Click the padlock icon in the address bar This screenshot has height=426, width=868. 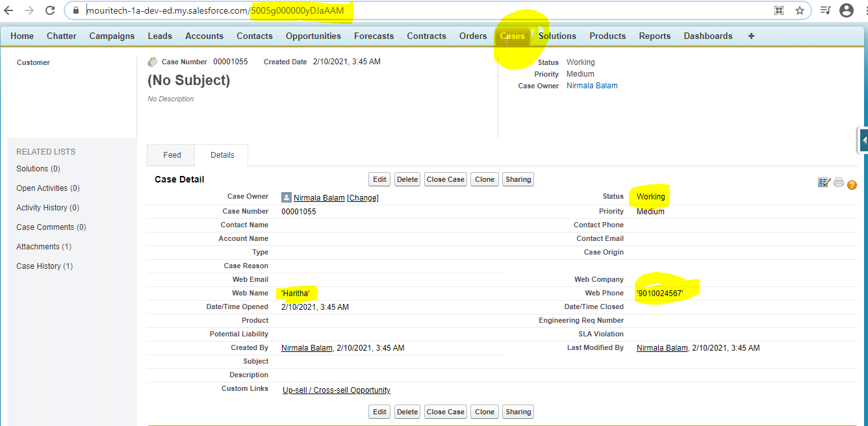point(75,10)
